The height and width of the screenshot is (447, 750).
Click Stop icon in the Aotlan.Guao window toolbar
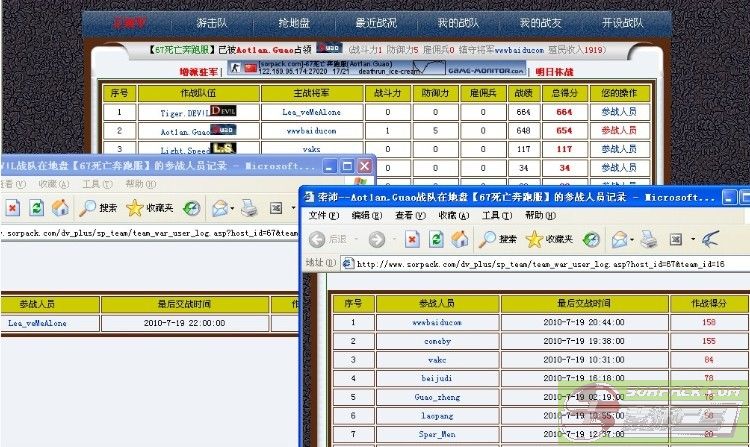point(411,239)
